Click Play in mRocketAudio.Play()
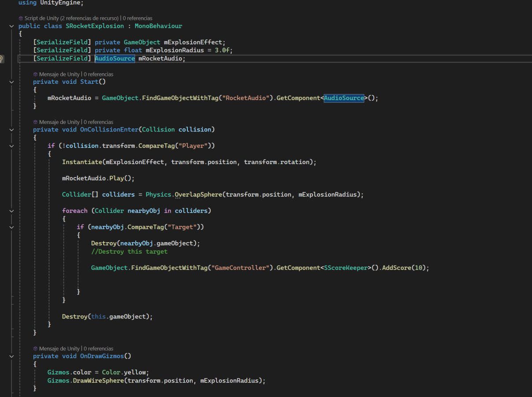This screenshot has width=532, height=397. 116,178
